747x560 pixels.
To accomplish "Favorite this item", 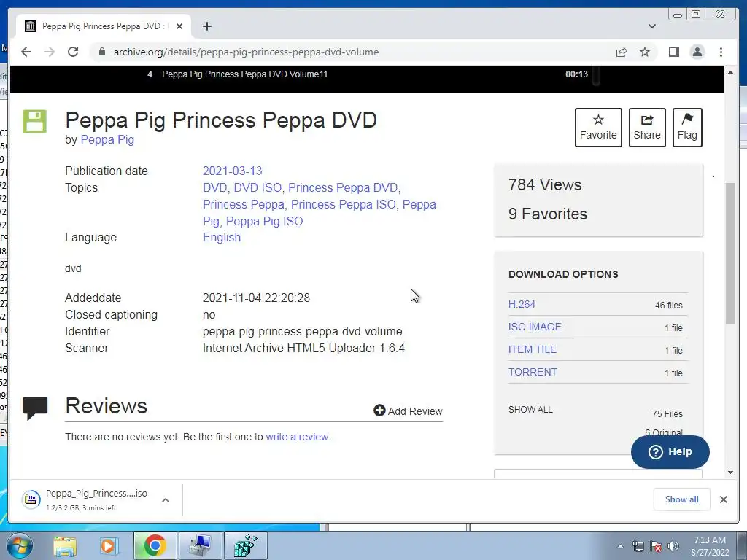I will pos(598,127).
